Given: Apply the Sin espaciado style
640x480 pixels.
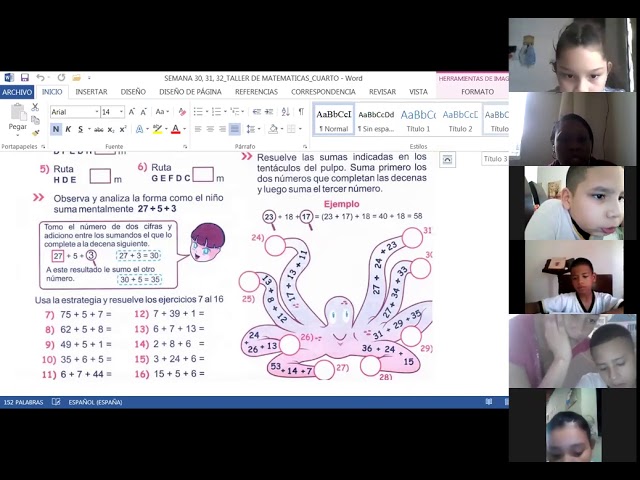Looking at the screenshot, I should tap(376, 119).
